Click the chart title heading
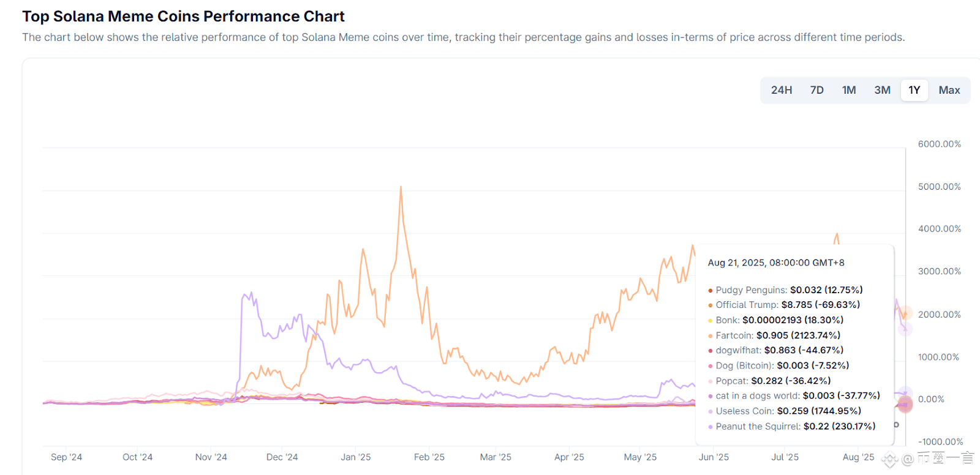 [x=183, y=17]
